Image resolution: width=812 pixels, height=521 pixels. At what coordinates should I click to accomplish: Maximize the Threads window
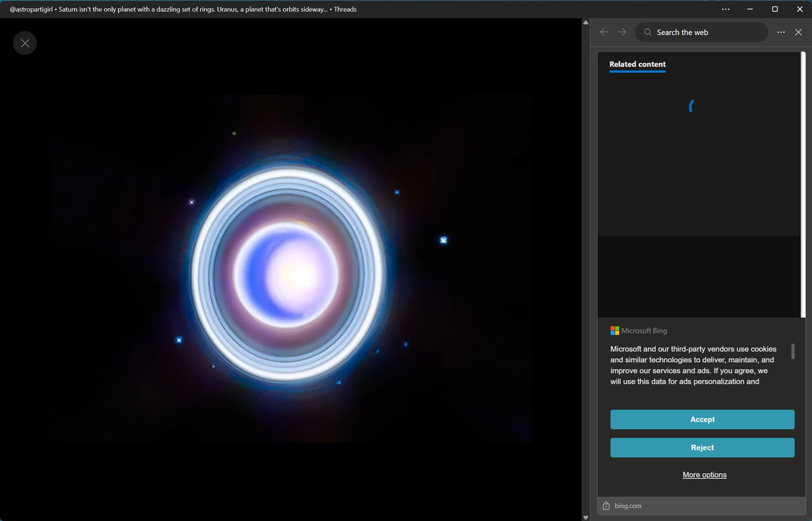775,9
